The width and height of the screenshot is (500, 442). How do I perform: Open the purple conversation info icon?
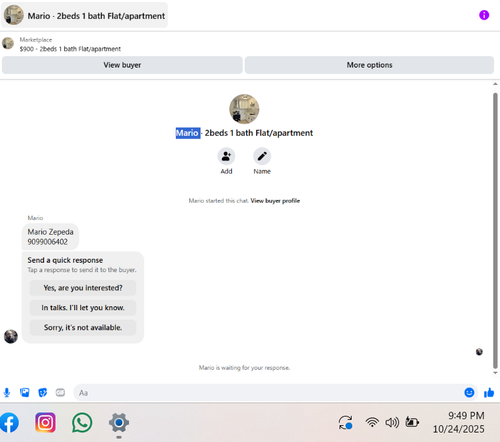point(484,15)
